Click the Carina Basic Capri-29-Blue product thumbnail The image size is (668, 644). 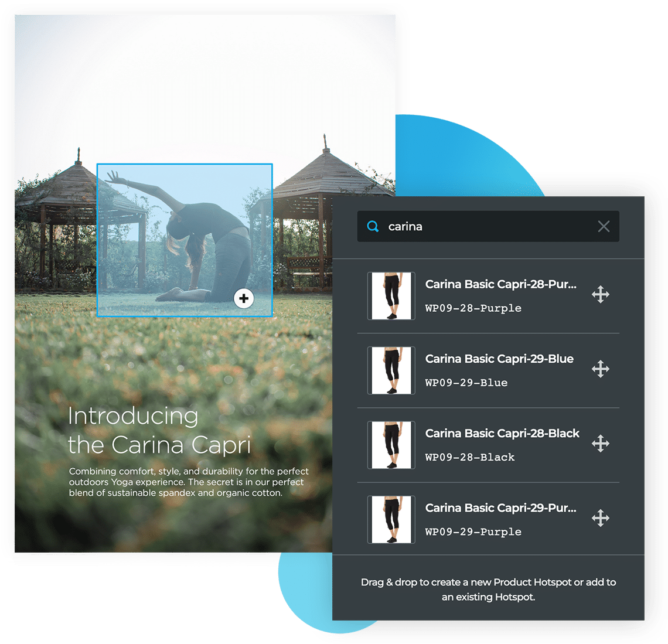[391, 370]
